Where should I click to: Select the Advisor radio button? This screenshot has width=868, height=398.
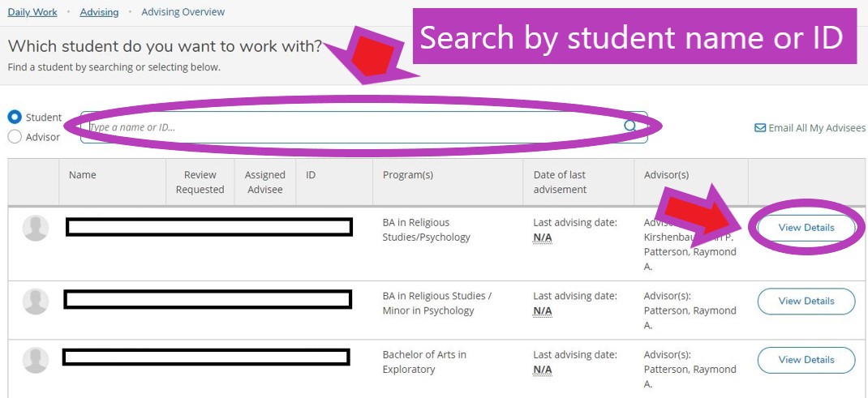click(x=15, y=137)
